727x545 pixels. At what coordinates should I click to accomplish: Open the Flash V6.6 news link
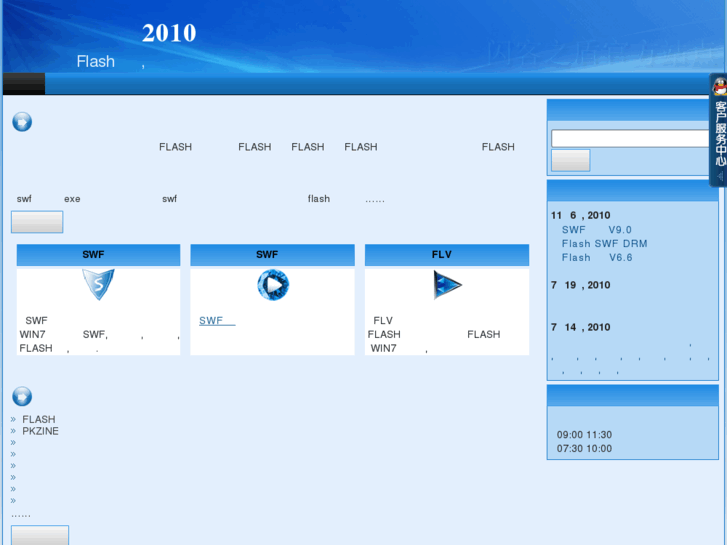597,257
